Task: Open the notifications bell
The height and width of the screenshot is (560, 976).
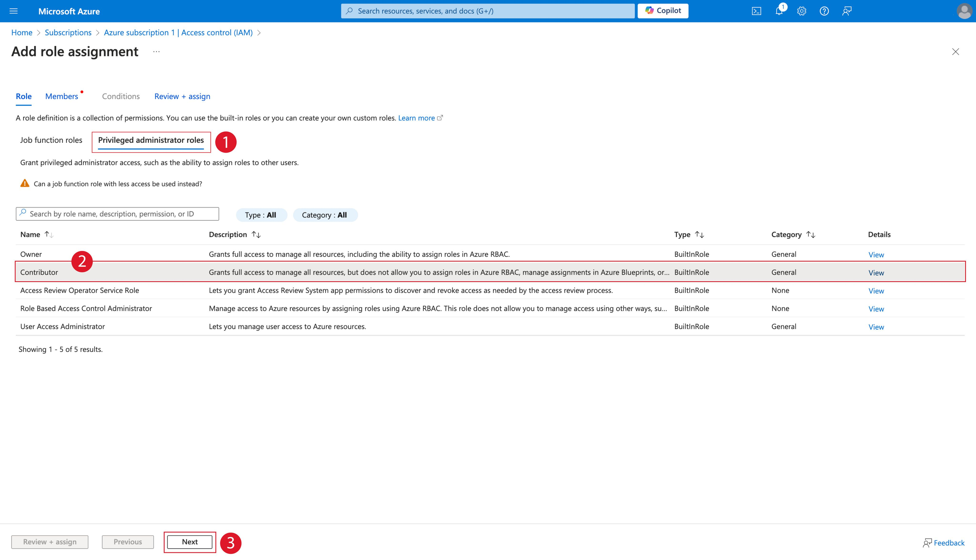Action: pos(779,11)
